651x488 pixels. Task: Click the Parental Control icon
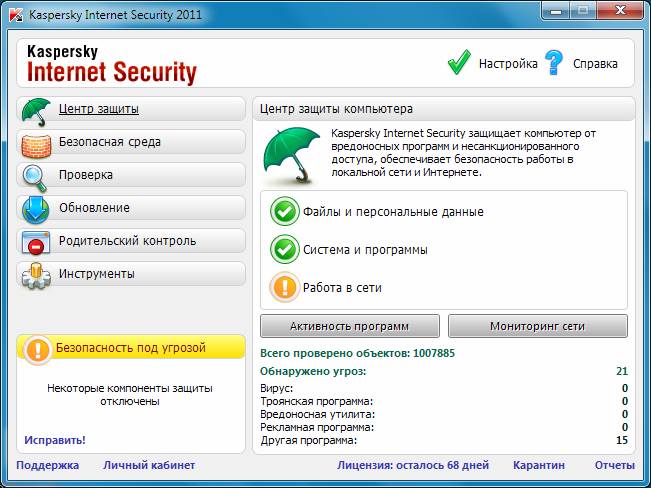click(36, 242)
